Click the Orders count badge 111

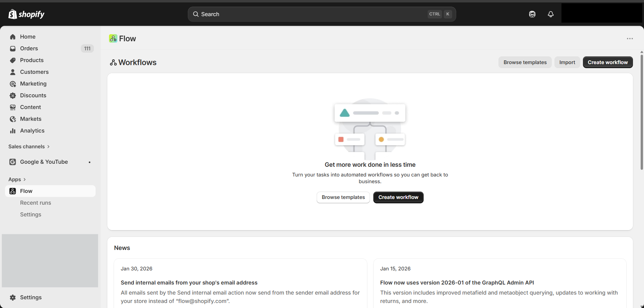[x=87, y=49]
